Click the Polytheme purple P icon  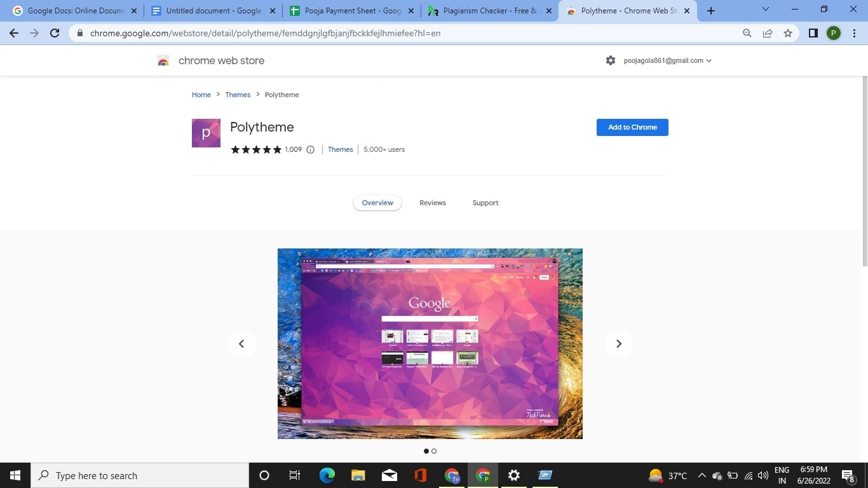click(206, 133)
